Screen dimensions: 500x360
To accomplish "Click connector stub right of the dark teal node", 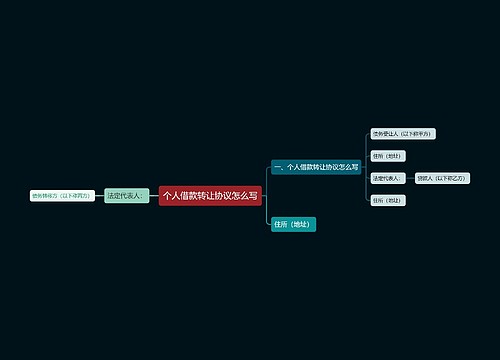I will 363,167.
